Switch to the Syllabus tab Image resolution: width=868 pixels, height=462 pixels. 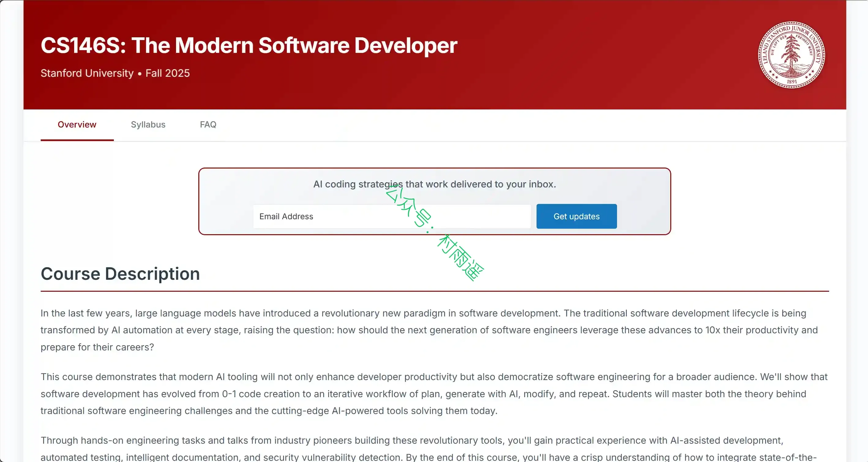pos(148,124)
